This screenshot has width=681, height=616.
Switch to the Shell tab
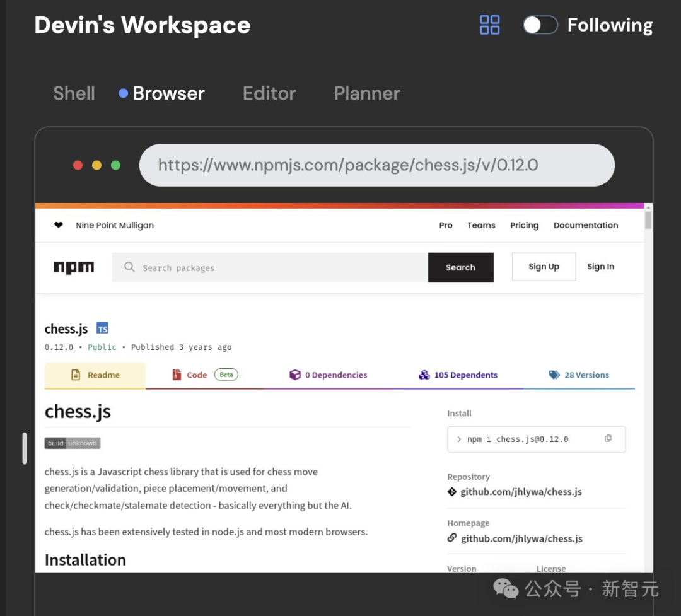74,93
